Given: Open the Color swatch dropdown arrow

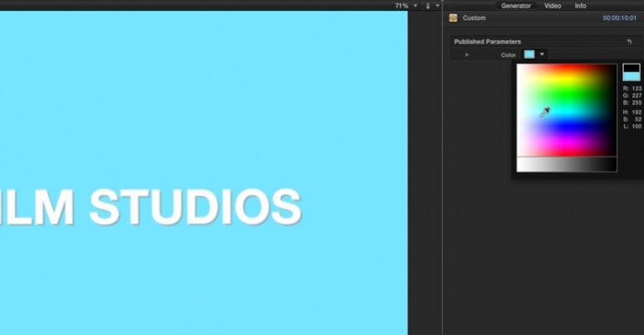Looking at the screenshot, I should 542,55.
